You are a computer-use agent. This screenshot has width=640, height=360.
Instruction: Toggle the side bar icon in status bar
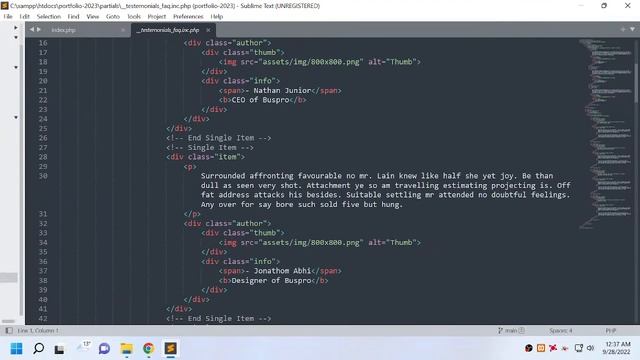pos(9,330)
